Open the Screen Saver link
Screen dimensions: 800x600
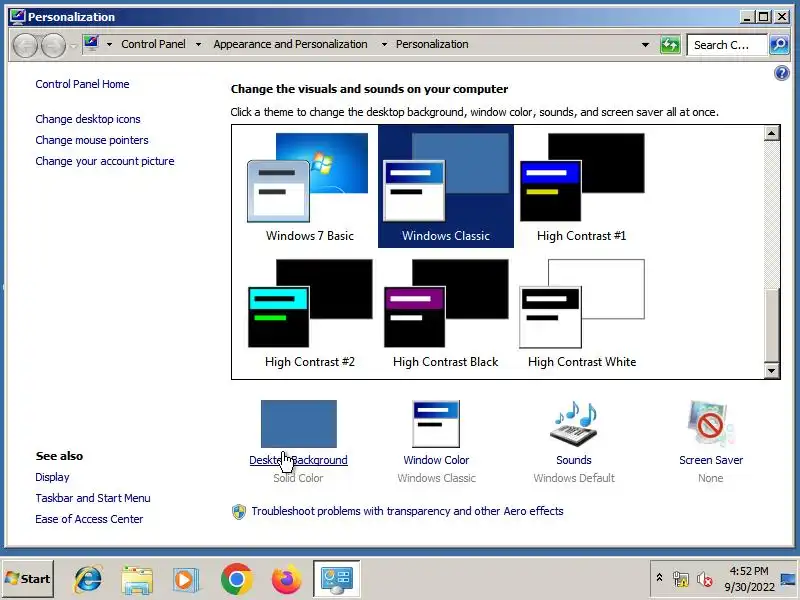point(711,460)
